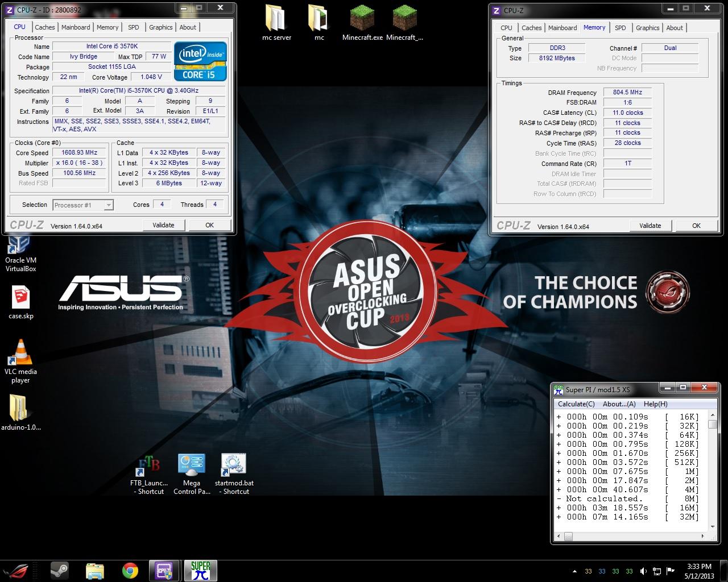Show hidden tray icons arrow

(x=574, y=571)
